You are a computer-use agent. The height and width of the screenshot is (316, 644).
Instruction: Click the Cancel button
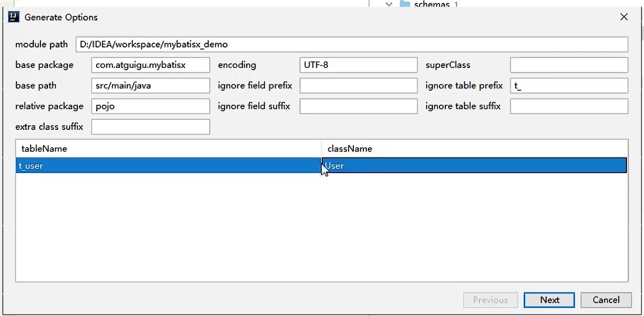[x=606, y=300]
